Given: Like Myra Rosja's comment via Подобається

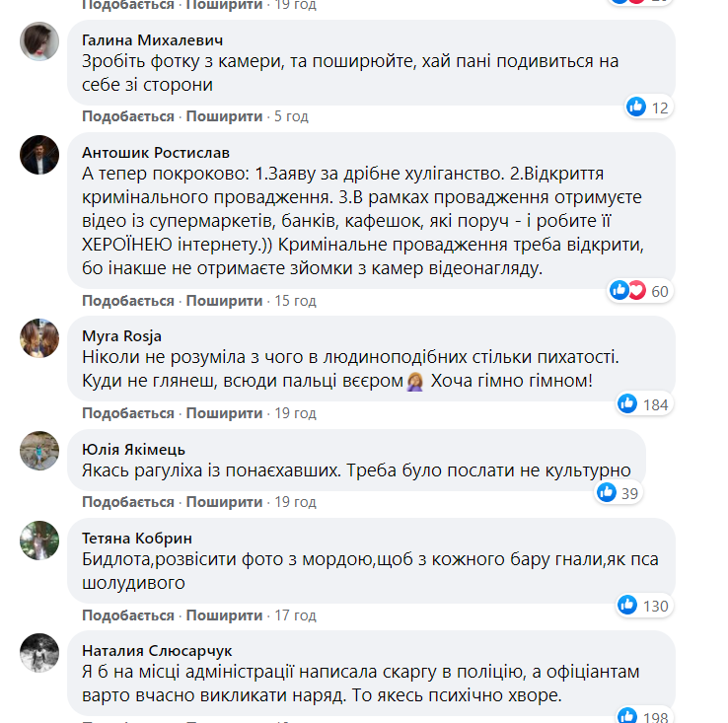Looking at the screenshot, I should pyautogui.click(x=127, y=412).
